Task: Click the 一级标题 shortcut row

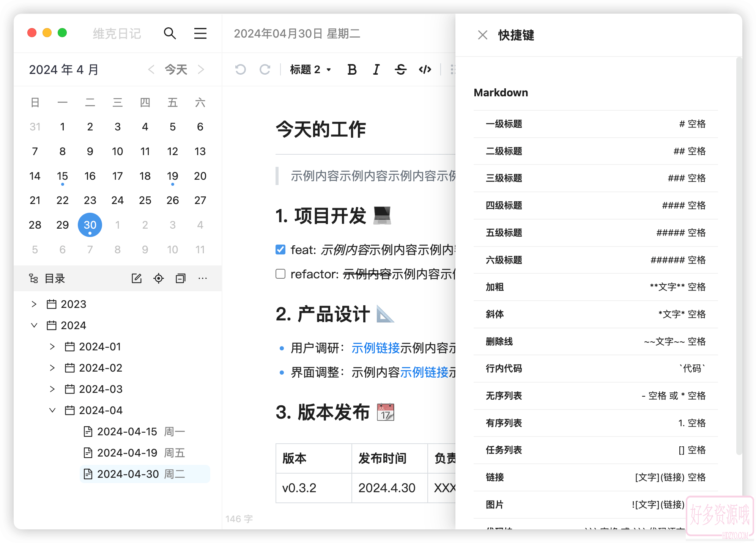Action: pos(595,124)
